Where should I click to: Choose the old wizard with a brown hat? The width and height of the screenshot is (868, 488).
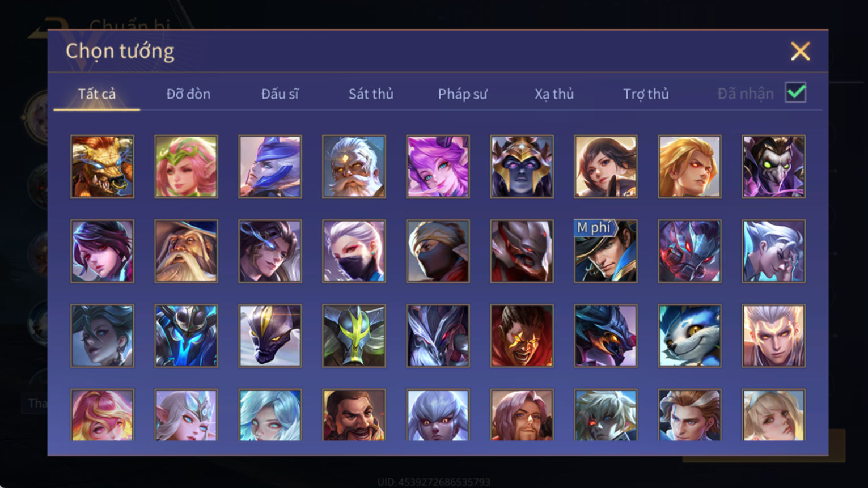(x=186, y=251)
